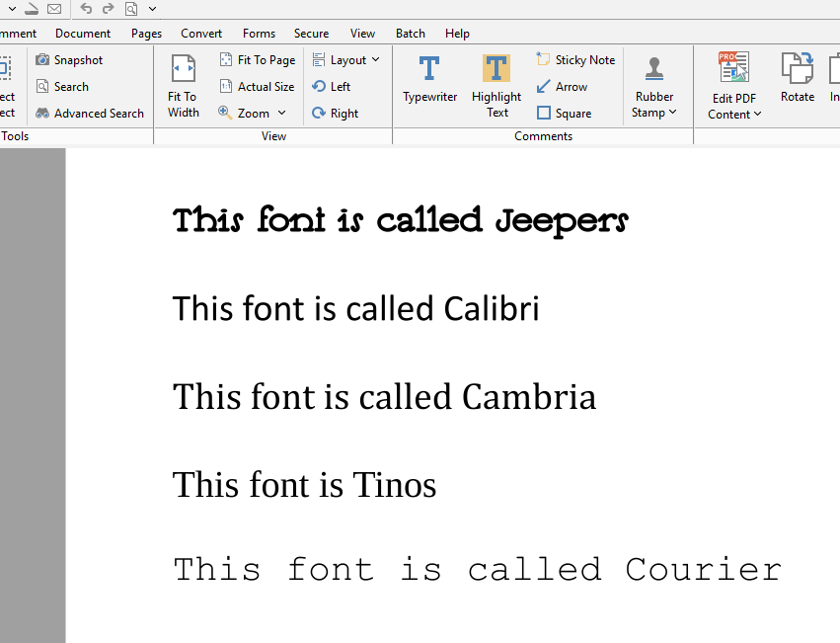The height and width of the screenshot is (643, 840).
Task: Click the Undo arrow in quick toolbar
Action: (x=86, y=9)
